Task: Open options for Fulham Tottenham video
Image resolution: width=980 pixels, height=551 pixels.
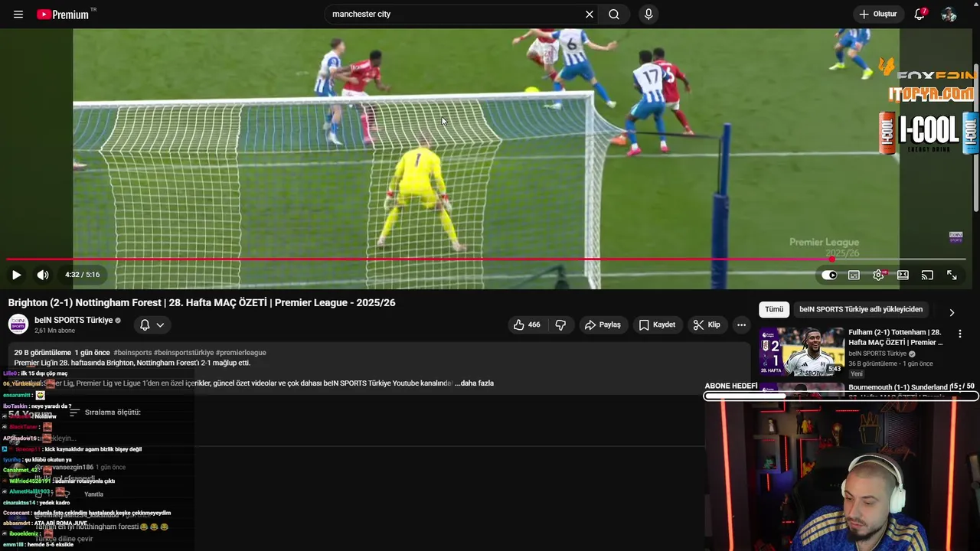Action: click(x=960, y=334)
